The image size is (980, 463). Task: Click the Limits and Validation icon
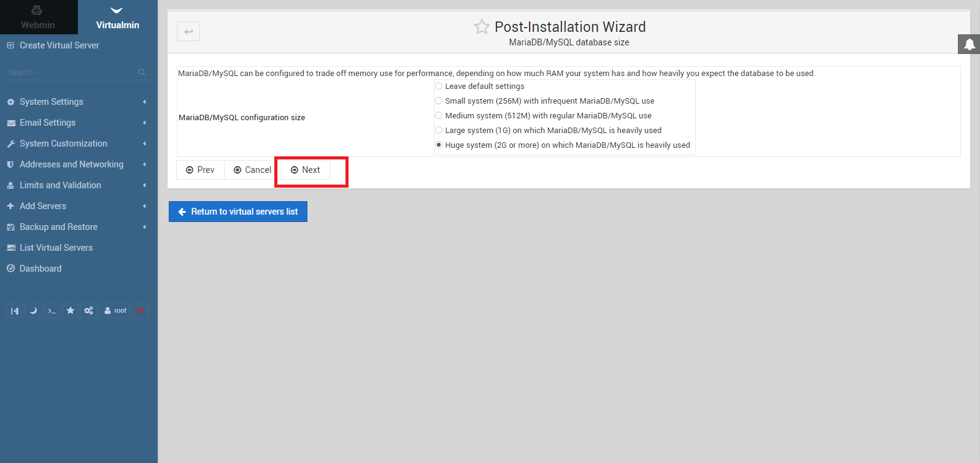pyautogui.click(x=10, y=185)
